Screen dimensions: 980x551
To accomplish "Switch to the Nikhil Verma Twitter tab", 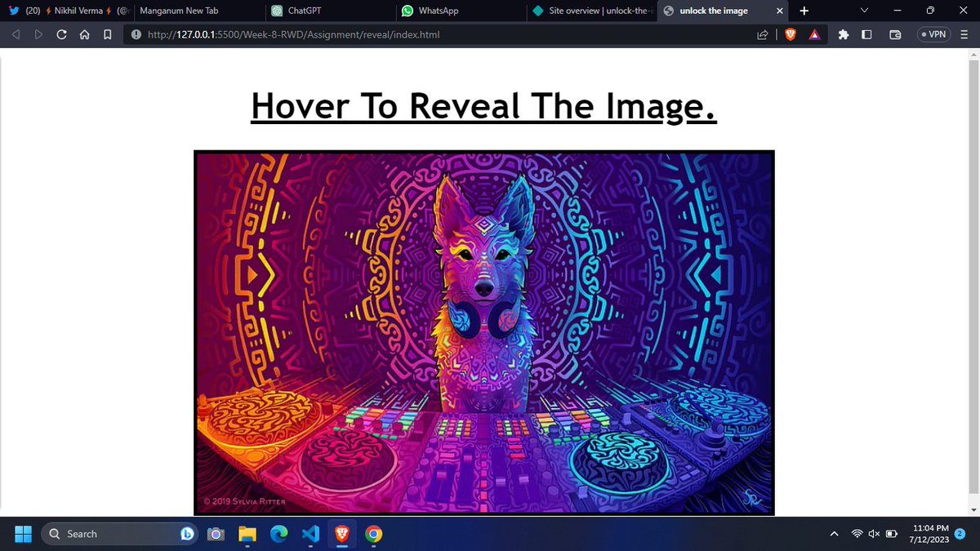I will [68, 11].
